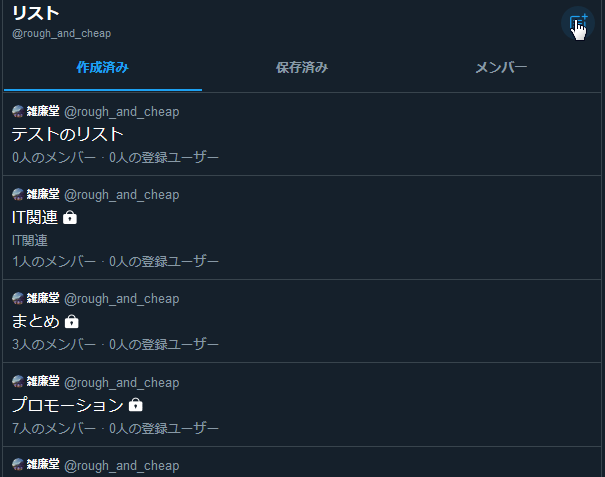
Task: Open the メンバー tab
Action: pyautogui.click(x=501, y=68)
